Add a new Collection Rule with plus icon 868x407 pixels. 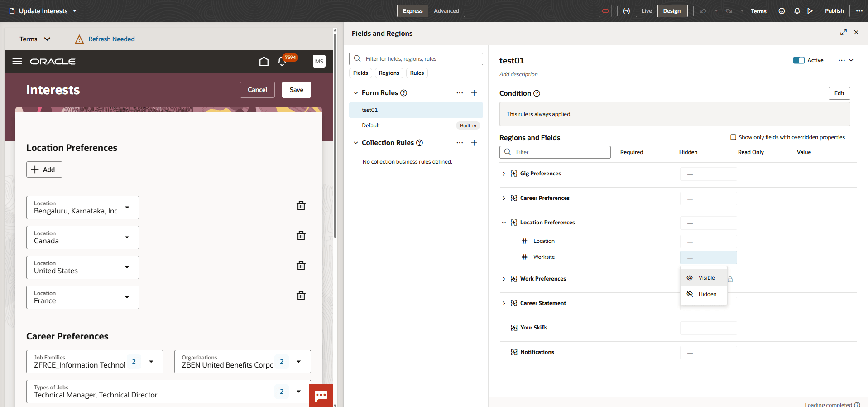click(474, 143)
